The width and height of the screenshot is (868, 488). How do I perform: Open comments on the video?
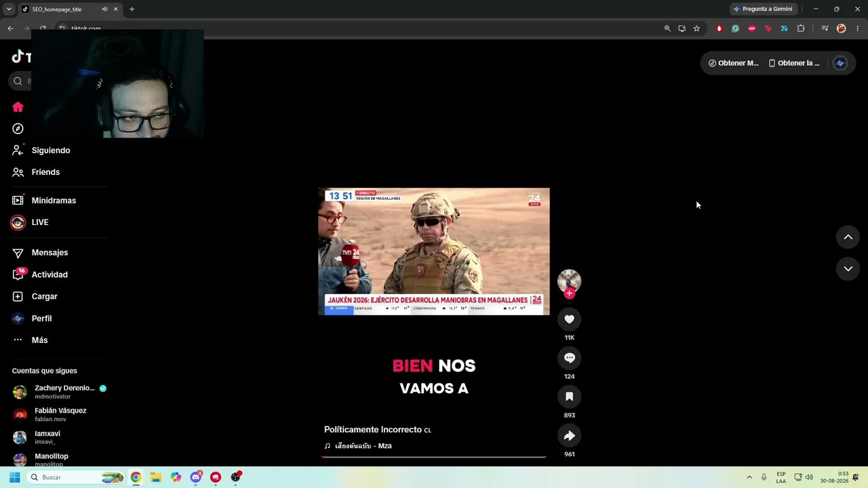[570, 358]
